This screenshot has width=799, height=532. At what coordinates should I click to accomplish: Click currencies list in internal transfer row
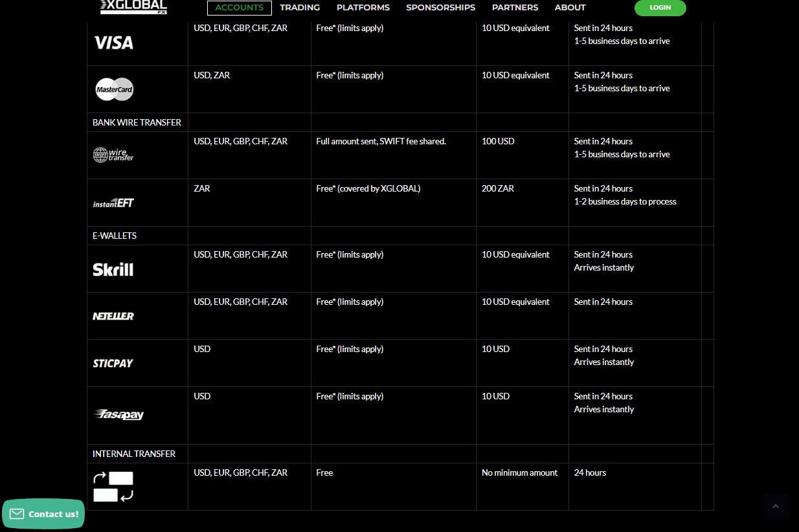pyautogui.click(x=240, y=472)
